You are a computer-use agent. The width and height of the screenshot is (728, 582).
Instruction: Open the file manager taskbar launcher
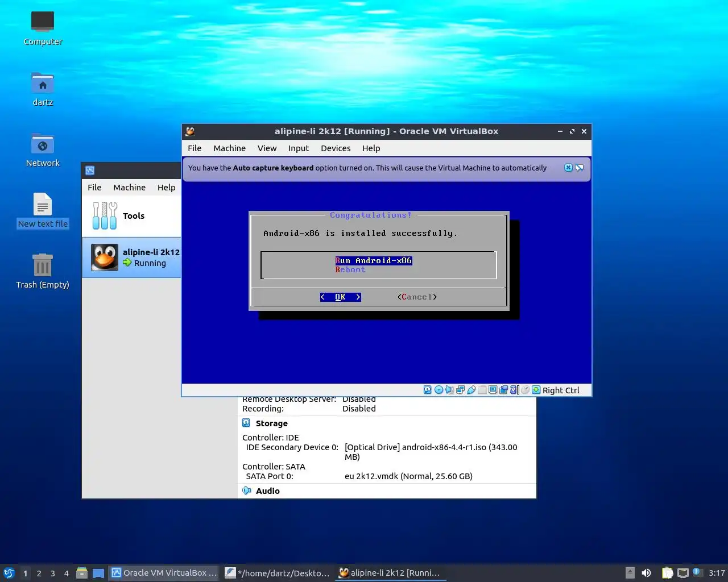[x=82, y=573]
